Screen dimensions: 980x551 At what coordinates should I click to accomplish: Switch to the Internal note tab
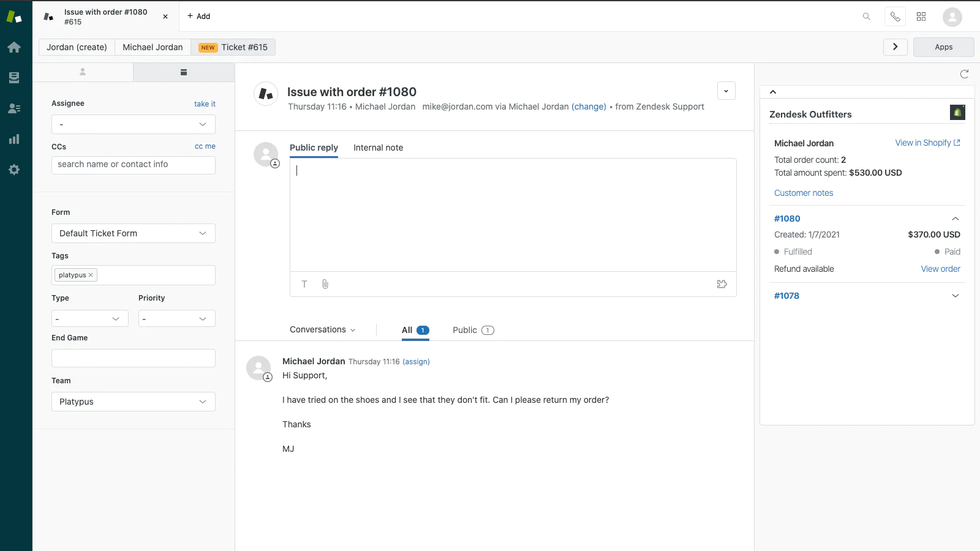378,148
